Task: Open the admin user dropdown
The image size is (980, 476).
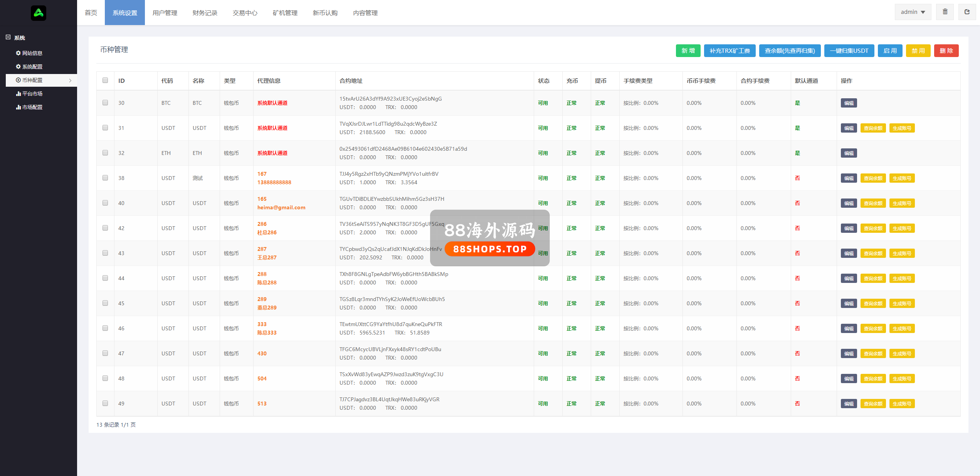Action: pyautogui.click(x=913, y=12)
